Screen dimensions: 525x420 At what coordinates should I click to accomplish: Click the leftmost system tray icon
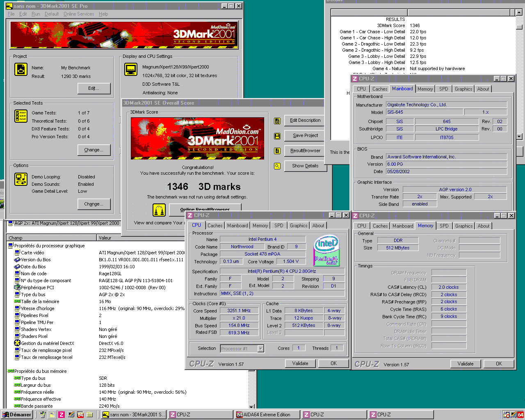(507, 415)
